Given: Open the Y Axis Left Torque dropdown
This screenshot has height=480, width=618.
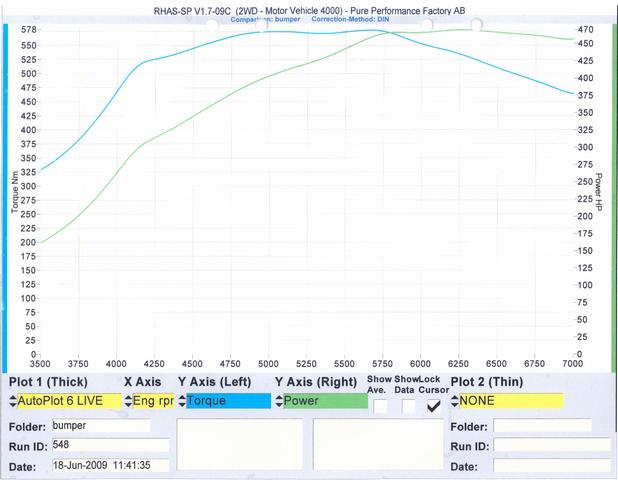Looking at the screenshot, I should click(x=223, y=401).
